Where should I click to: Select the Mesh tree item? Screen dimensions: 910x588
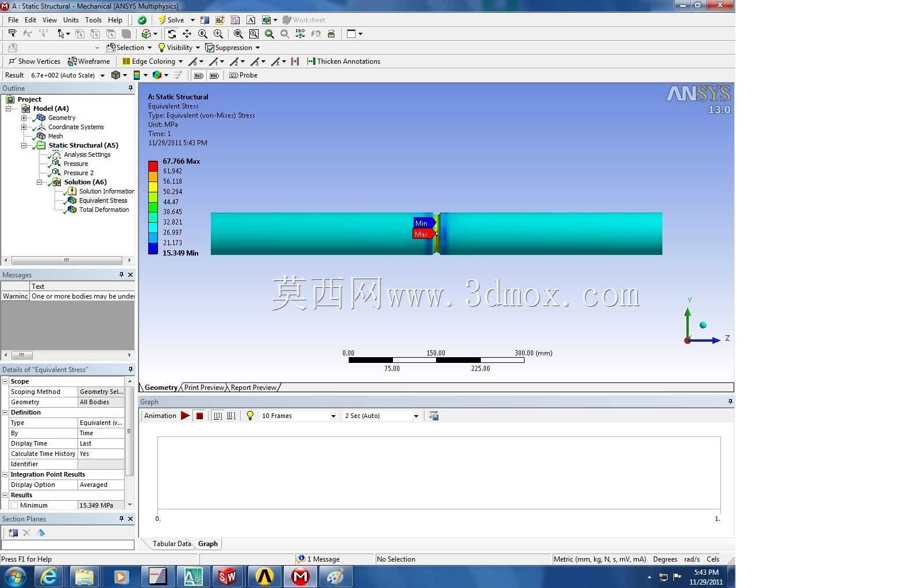(x=55, y=136)
